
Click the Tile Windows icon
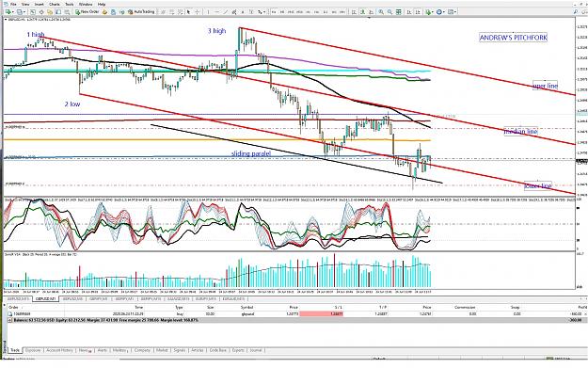[x=399, y=12]
